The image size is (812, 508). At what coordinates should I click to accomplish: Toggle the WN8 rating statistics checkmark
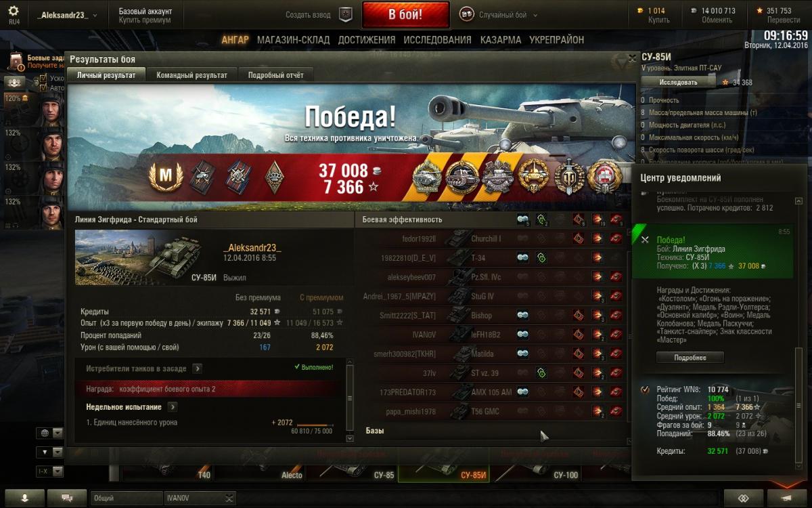pyautogui.click(x=644, y=389)
